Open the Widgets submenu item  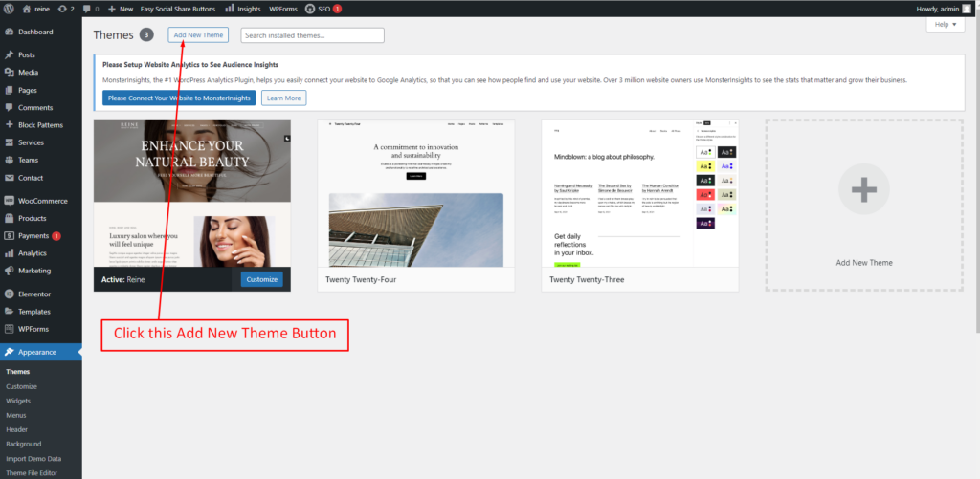click(18, 401)
